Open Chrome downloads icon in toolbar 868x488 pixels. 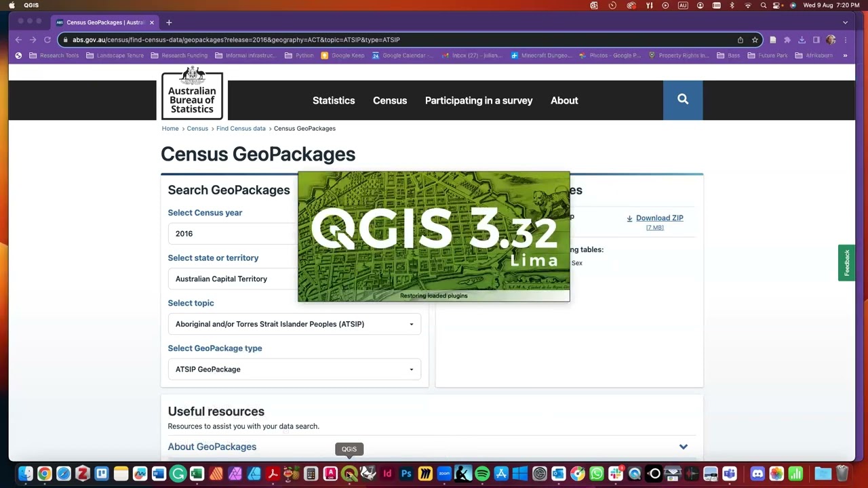click(x=802, y=40)
